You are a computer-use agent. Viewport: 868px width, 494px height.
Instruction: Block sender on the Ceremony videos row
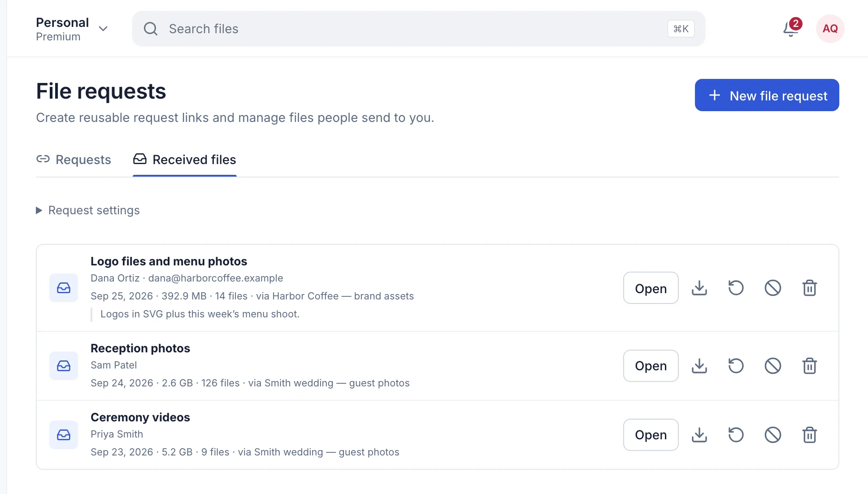(x=773, y=435)
